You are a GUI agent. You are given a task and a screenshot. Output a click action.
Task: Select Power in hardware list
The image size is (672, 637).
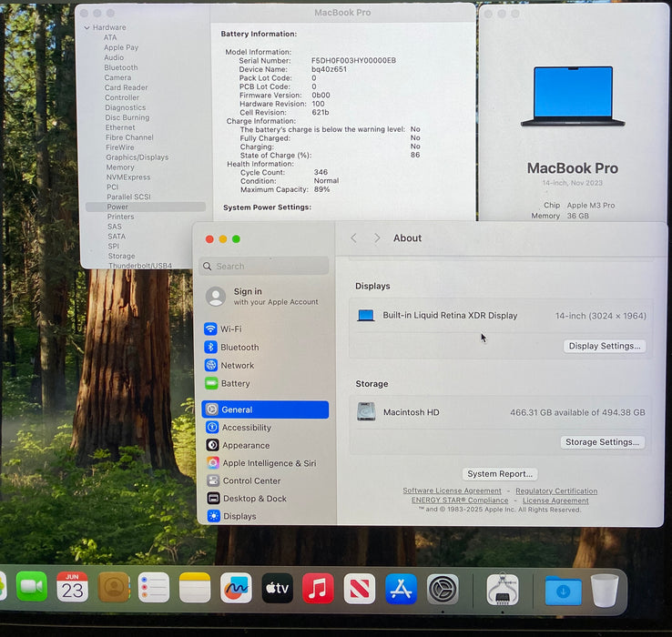(146, 207)
